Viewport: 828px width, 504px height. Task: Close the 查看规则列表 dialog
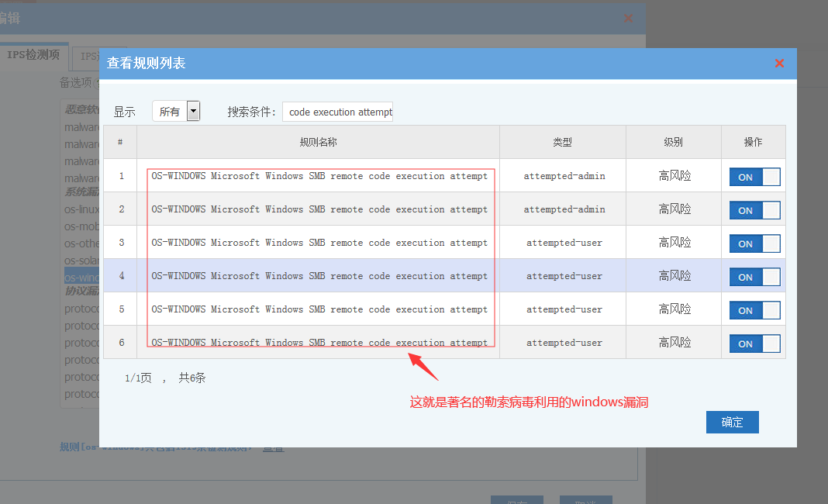click(779, 64)
